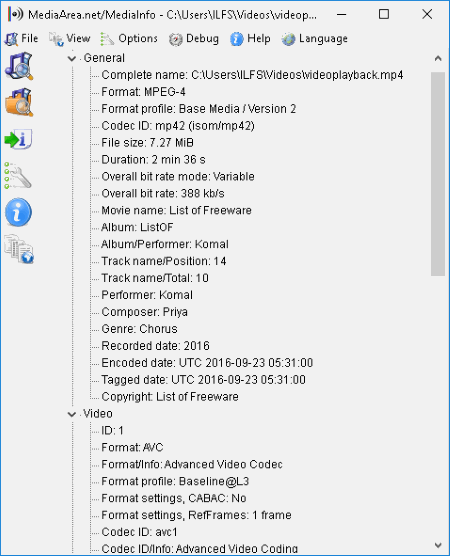Select 'Codec ID: mp42 (isom/mp42)' row

(x=178, y=126)
